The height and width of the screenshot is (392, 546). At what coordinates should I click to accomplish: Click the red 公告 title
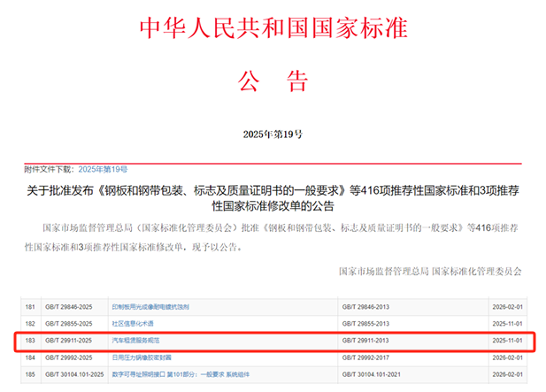273,81
